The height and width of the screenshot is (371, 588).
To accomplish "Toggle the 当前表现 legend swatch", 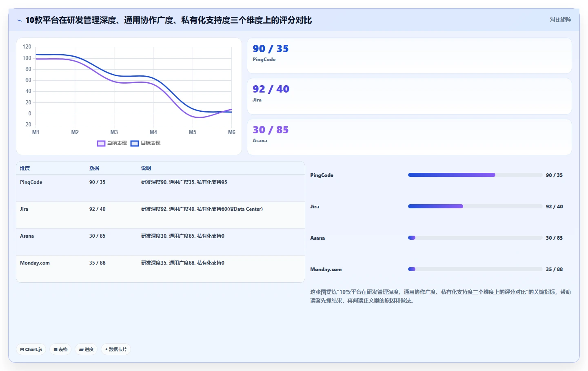I will pyautogui.click(x=101, y=143).
